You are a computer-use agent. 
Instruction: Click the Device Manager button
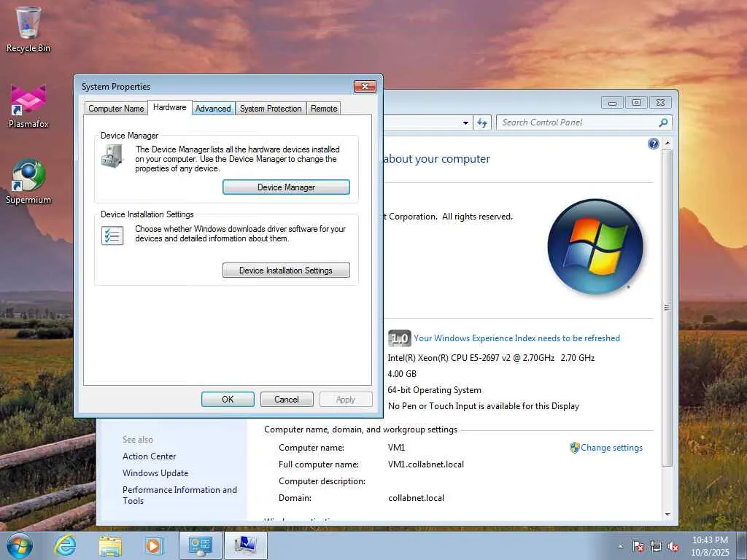tap(286, 187)
